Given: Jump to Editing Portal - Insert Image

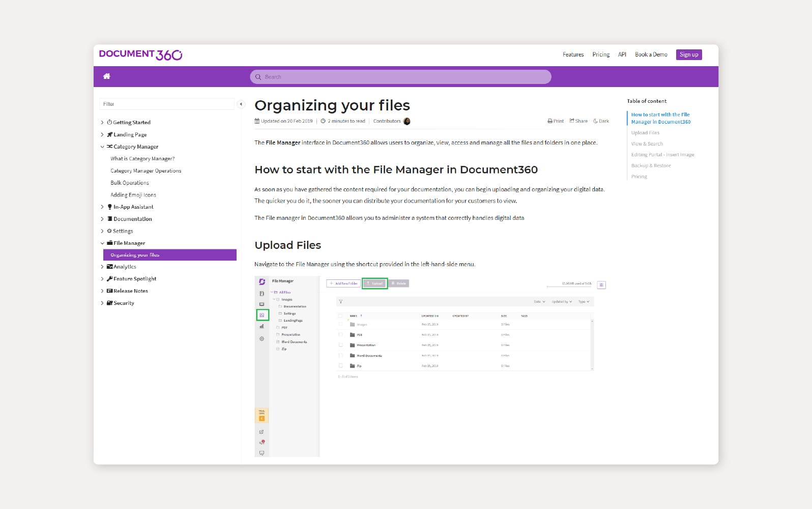Looking at the screenshot, I should click(663, 155).
